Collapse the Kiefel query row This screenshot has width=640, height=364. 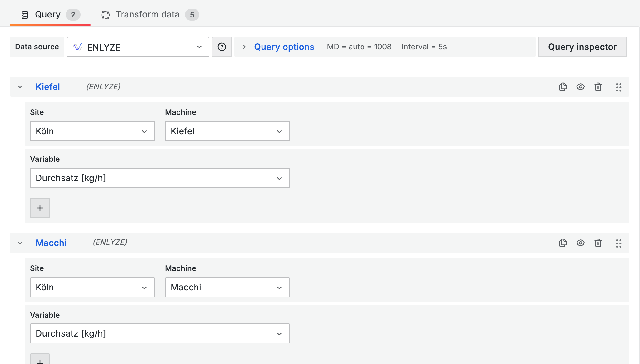[x=20, y=87]
